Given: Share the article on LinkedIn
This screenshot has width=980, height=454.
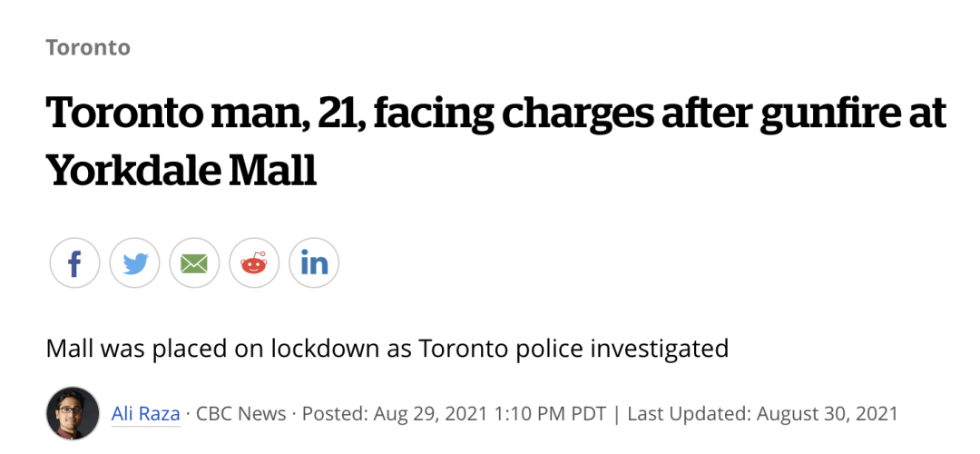Looking at the screenshot, I should pyautogui.click(x=314, y=263).
